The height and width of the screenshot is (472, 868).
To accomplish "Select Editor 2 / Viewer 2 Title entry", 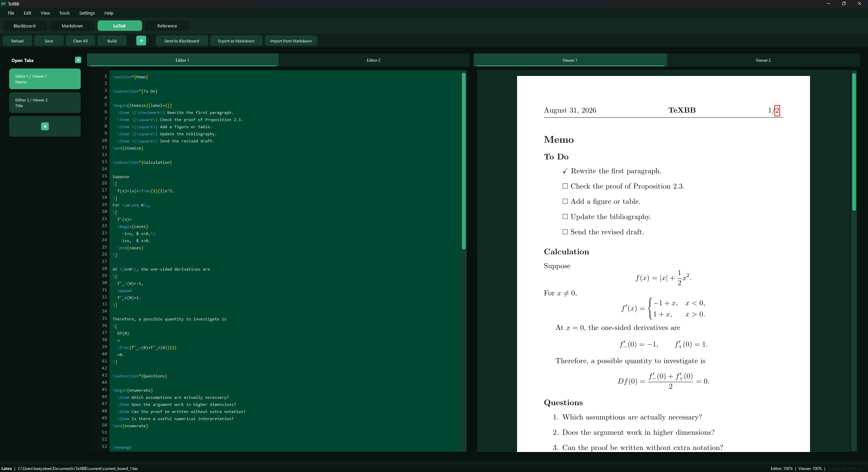I will click(x=45, y=103).
